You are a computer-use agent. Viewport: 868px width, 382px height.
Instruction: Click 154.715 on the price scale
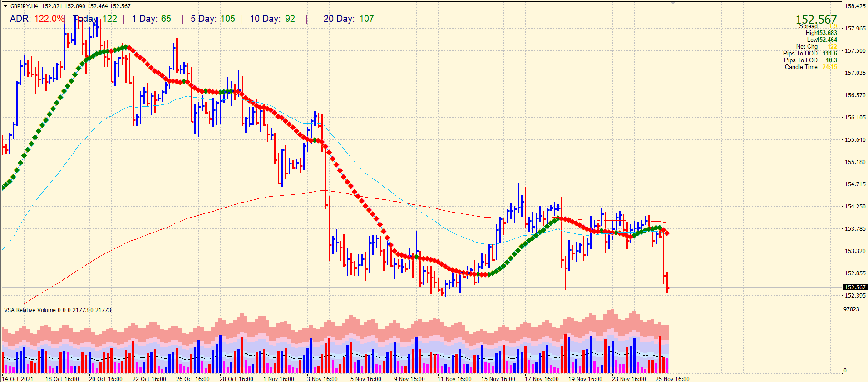[x=855, y=184]
